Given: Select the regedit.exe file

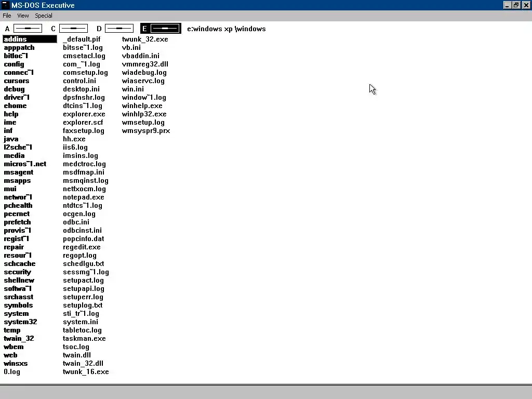Looking at the screenshot, I should pyautogui.click(x=82, y=247).
